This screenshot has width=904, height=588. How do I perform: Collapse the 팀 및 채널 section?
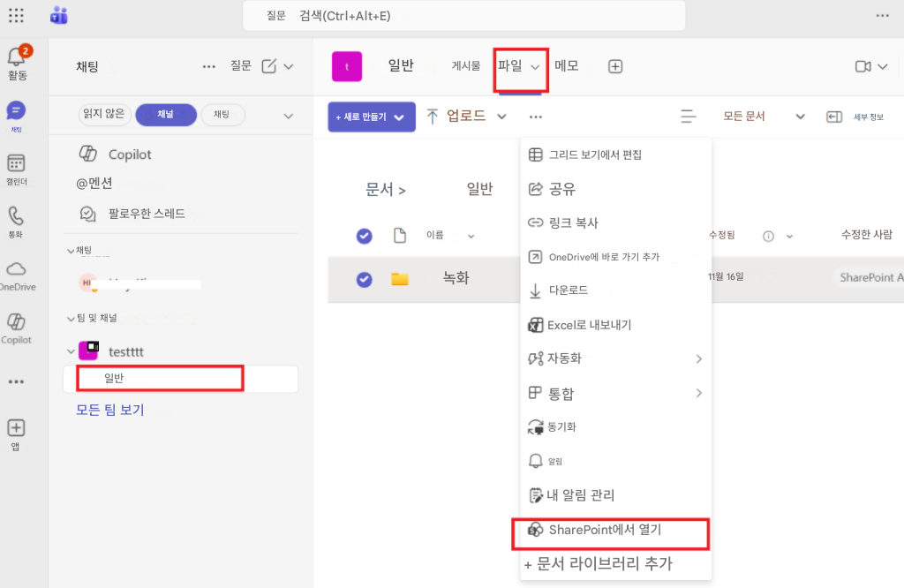pyautogui.click(x=71, y=319)
